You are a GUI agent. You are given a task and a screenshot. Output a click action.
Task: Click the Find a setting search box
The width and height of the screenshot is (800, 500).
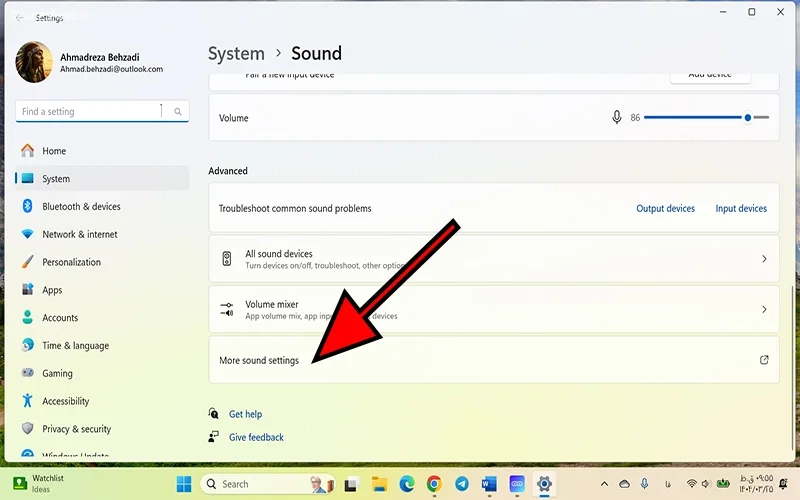click(90, 112)
